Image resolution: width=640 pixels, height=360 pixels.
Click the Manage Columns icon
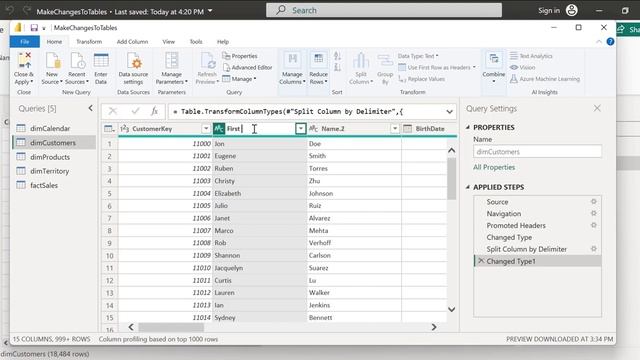pyautogui.click(x=292, y=60)
